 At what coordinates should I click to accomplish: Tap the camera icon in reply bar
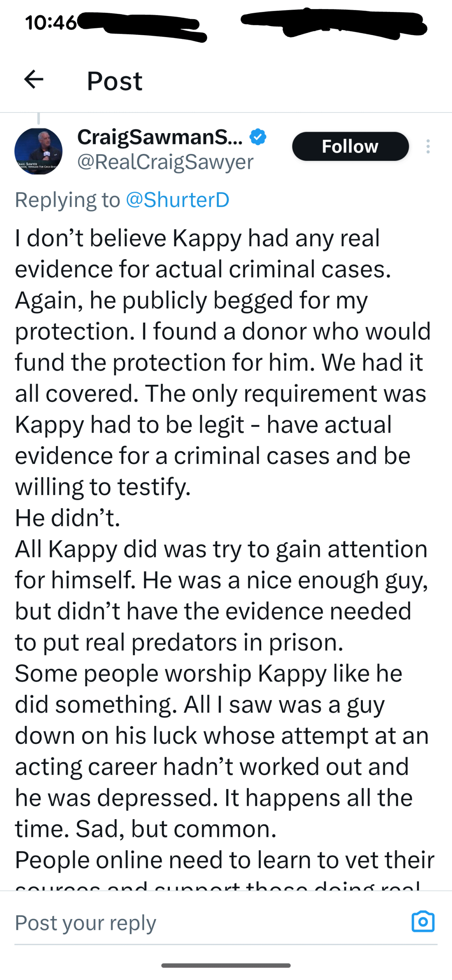pyautogui.click(x=423, y=922)
